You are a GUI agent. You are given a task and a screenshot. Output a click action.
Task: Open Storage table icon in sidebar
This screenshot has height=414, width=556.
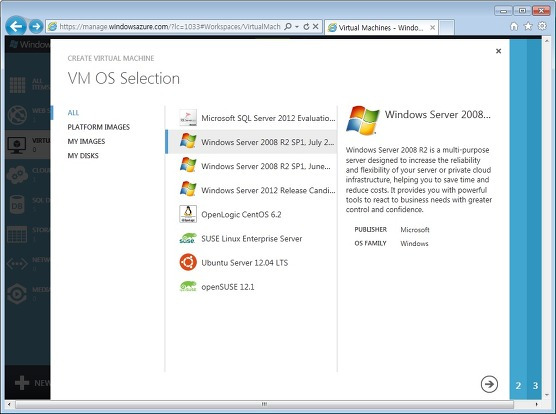(17, 234)
